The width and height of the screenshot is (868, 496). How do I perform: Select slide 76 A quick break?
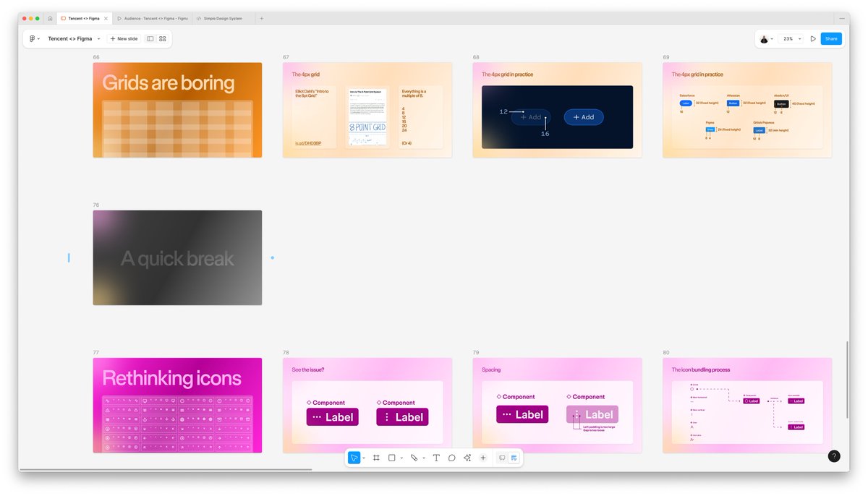177,257
